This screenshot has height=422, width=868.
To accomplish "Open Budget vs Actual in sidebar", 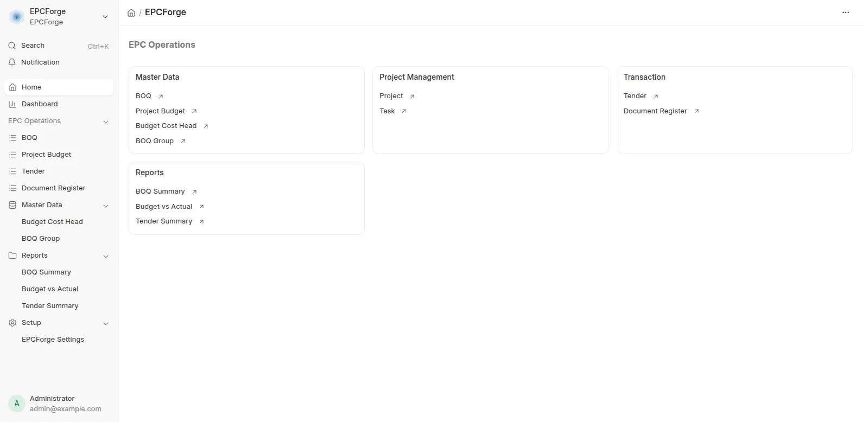I will coord(50,289).
